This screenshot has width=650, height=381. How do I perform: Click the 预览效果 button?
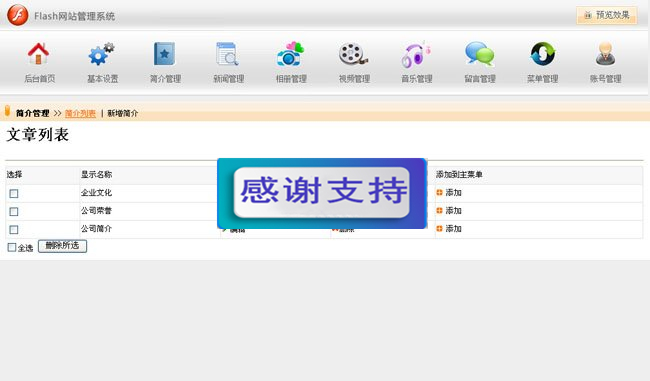tap(606, 15)
